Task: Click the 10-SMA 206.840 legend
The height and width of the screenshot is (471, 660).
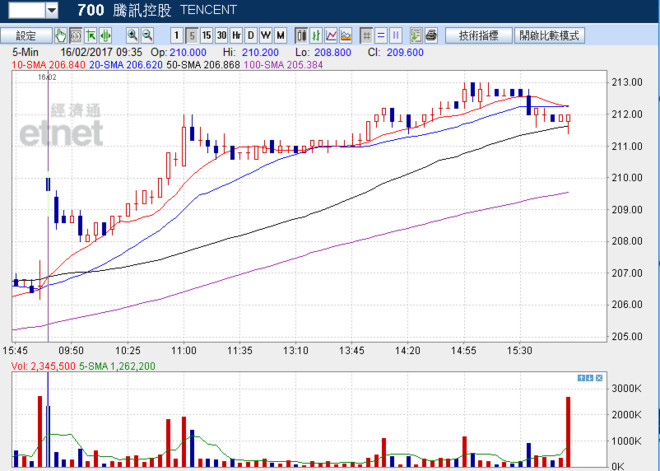Action: (48, 65)
